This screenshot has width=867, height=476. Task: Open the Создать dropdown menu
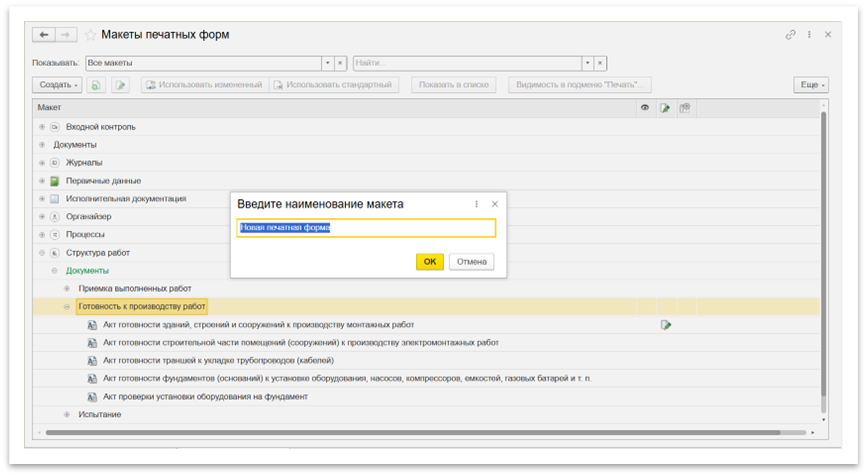pos(58,85)
